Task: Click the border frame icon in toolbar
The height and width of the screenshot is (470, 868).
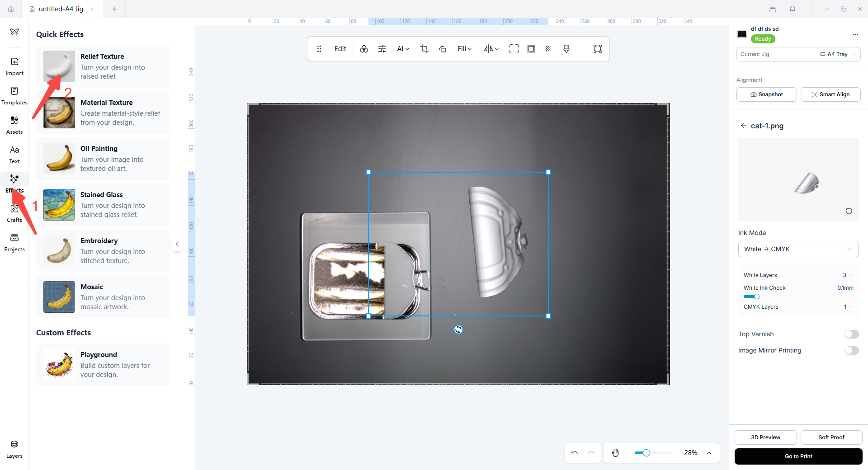Action: point(531,49)
